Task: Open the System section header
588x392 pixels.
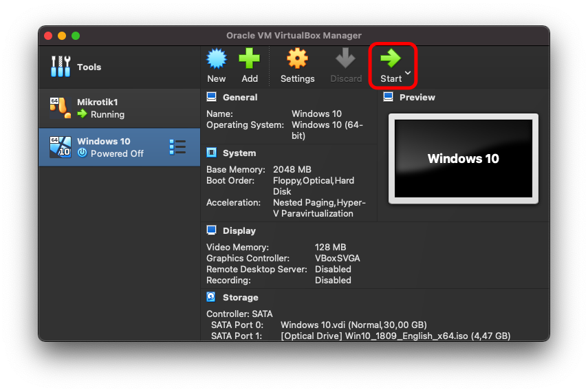Action: (239, 153)
